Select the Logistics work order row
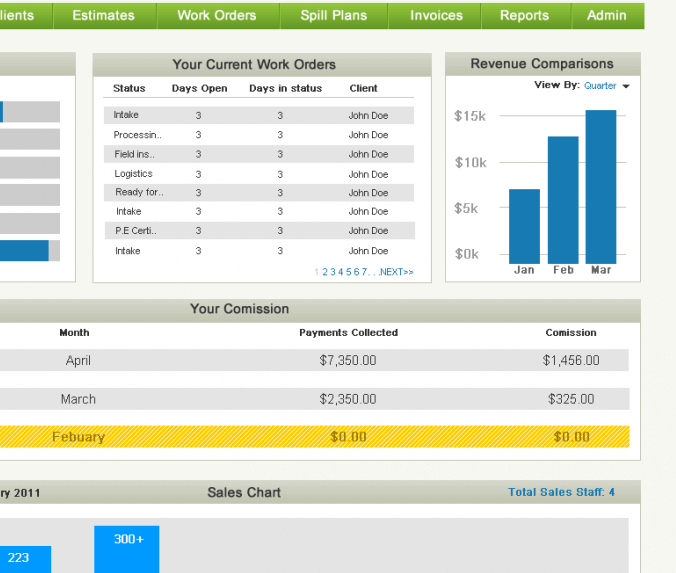Viewport: 676px width, 573px height. click(258, 174)
